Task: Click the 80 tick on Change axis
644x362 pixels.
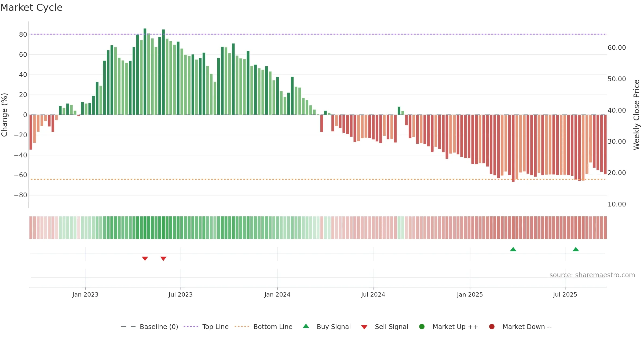Action: coord(23,34)
